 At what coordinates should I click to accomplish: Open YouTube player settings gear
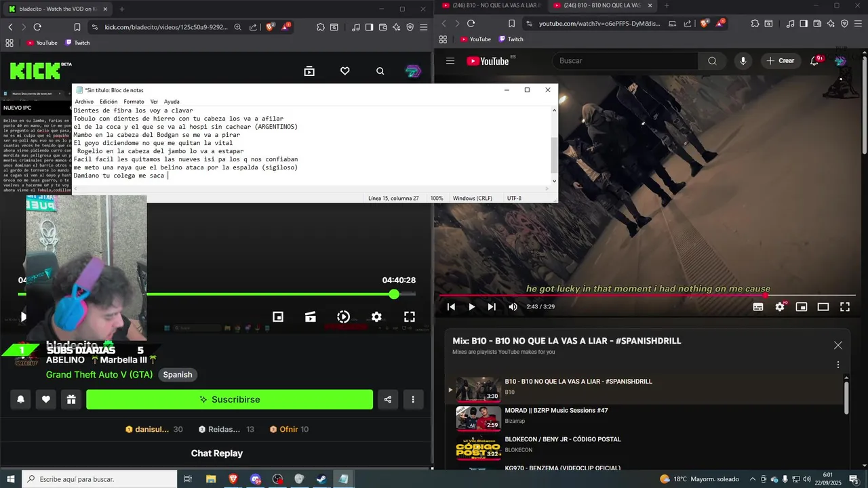point(780,307)
